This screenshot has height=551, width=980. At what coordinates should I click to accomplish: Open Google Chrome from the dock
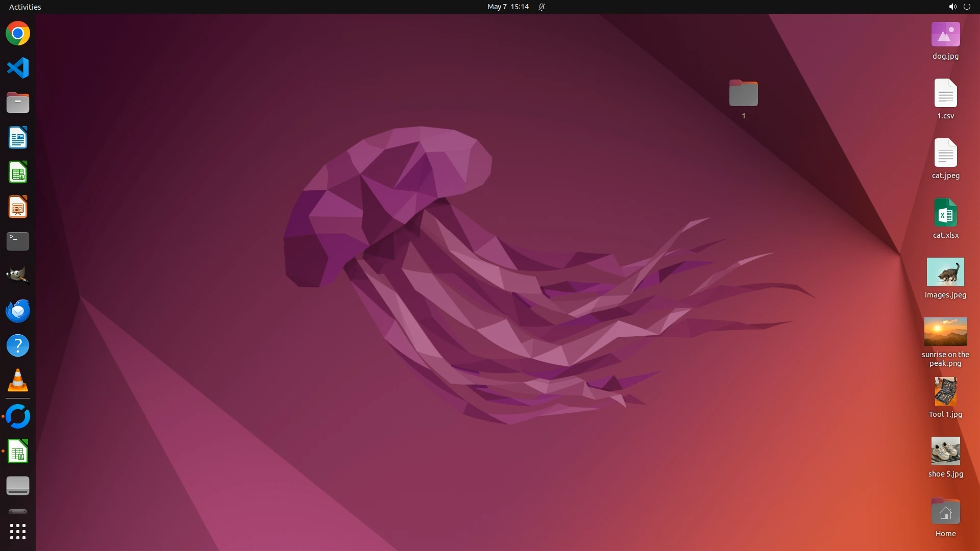[x=18, y=34]
